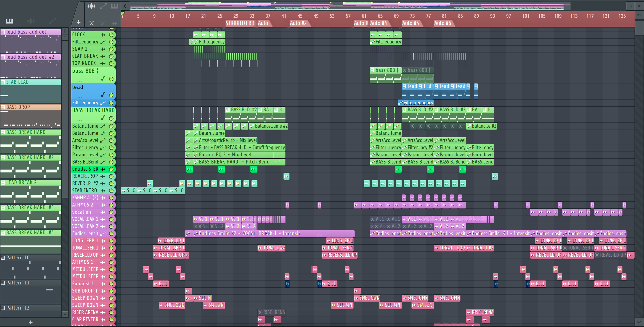
Task: Mute the untitle..STER track
Action: click(111, 169)
